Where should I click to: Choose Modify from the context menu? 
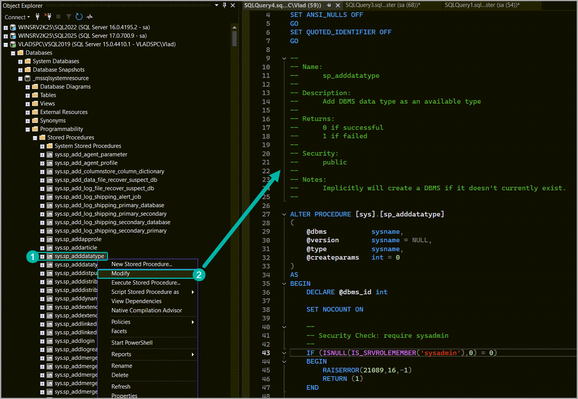[x=147, y=274]
